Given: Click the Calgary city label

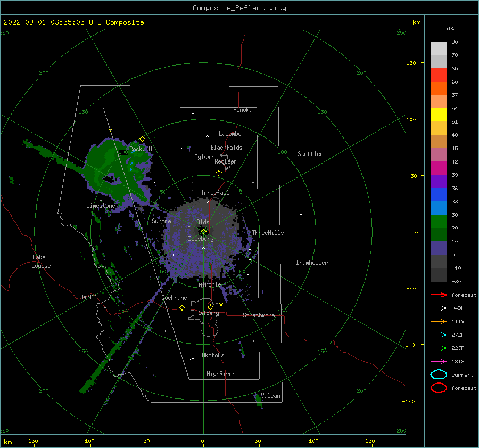Looking at the screenshot, I should pos(208,313).
